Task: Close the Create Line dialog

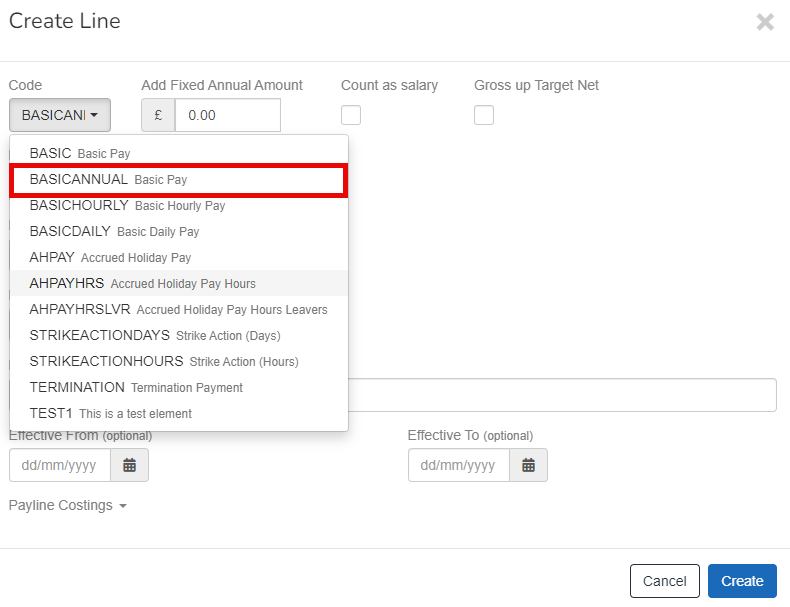Action: [x=765, y=22]
